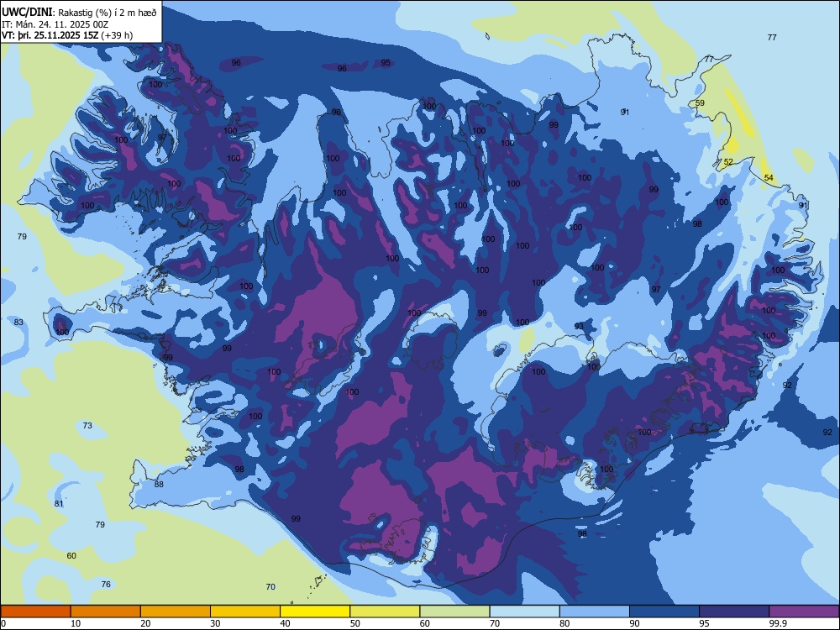Click the UWC/DINI title text
This screenshot has width=840, height=630.
28,13
